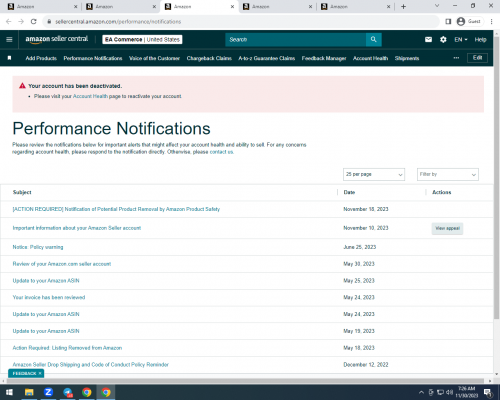500x400 pixels.
Task: Close the Feedback tab with X
Action: (x=40, y=373)
